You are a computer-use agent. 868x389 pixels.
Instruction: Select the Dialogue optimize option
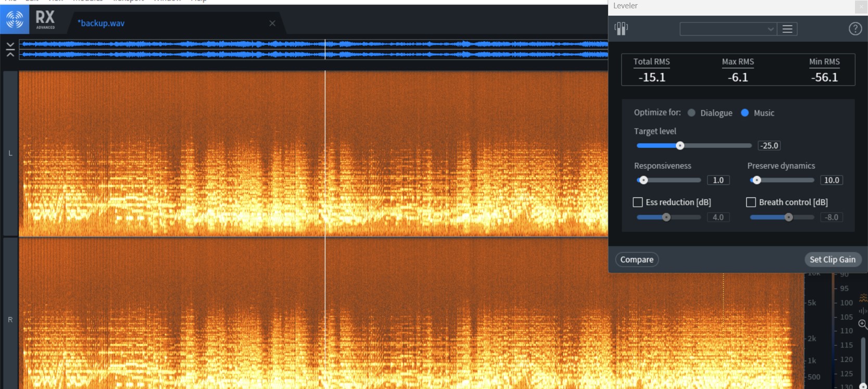691,113
